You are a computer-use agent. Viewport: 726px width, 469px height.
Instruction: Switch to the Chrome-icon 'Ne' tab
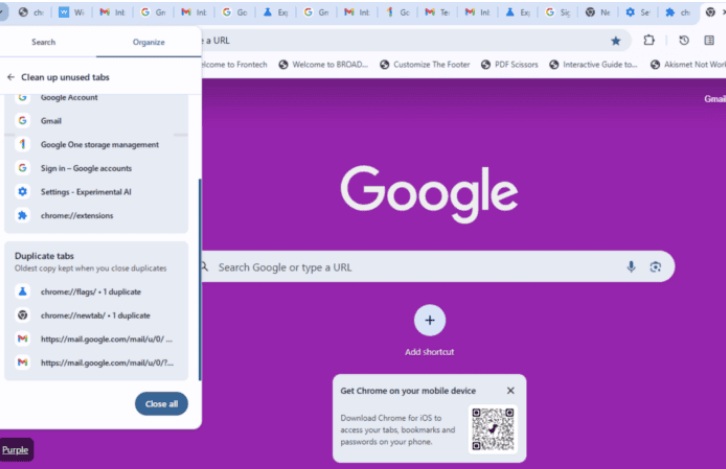(x=598, y=13)
